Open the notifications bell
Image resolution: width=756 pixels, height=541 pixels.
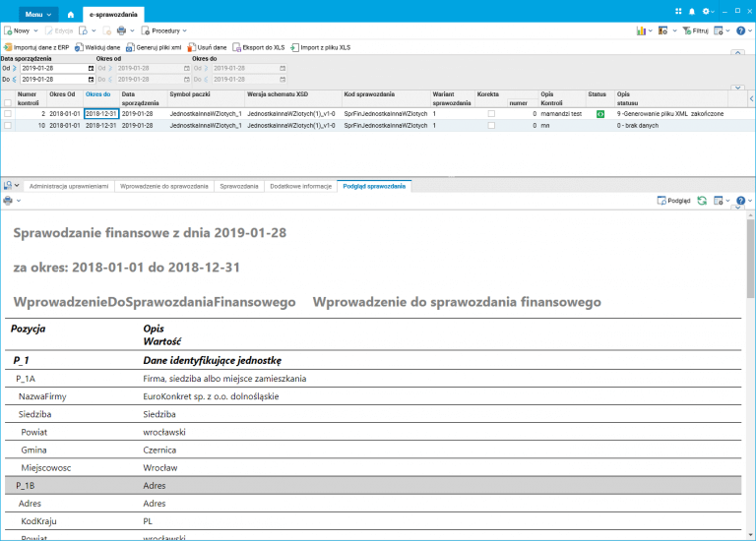692,12
